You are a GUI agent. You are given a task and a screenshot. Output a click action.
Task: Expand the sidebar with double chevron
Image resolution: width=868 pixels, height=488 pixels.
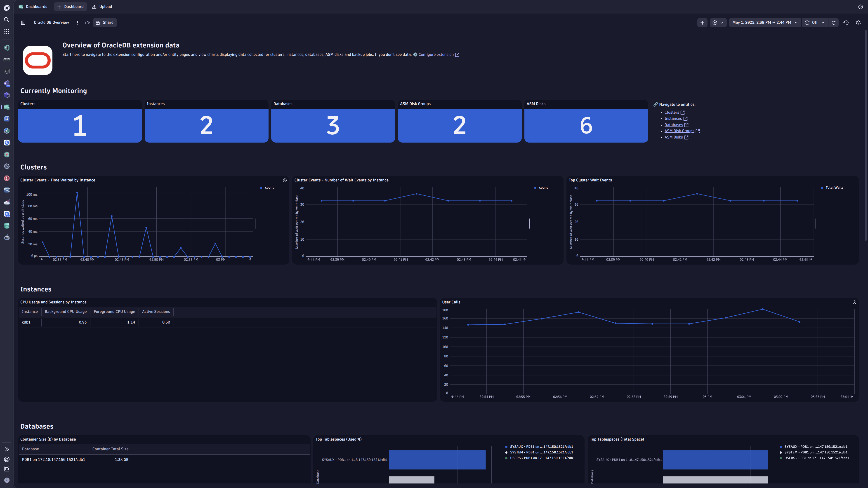click(x=6, y=449)
